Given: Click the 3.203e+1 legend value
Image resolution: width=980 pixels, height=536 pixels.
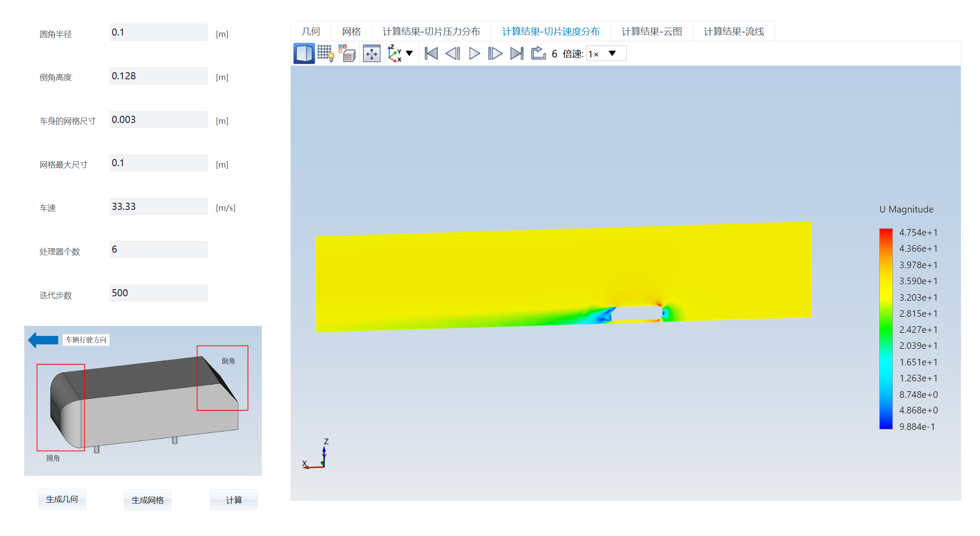Looking at the screenshot, I should click(x=918, y=298).
